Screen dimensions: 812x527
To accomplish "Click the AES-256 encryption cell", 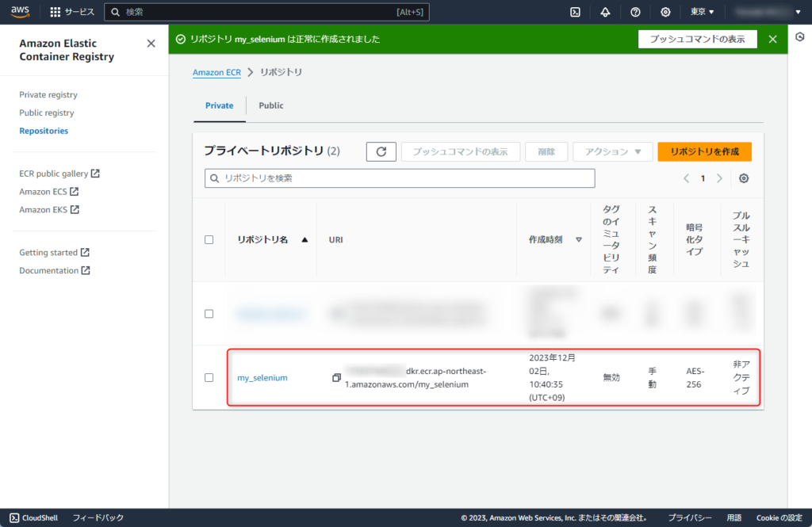I will pos(695,378).
